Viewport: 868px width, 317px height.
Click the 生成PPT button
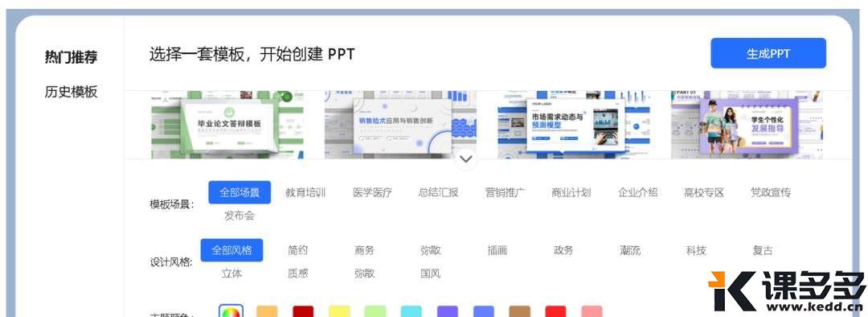(x=768, y=53)
